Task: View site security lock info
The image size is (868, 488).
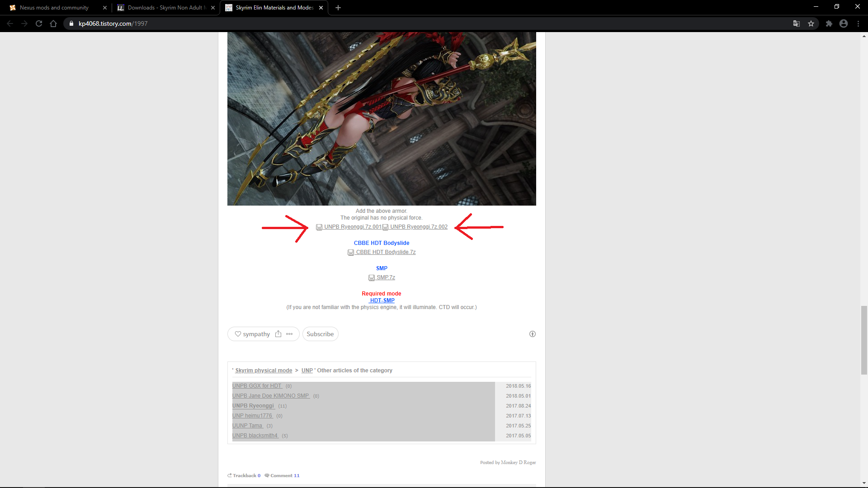Action: tap(71, 23)
